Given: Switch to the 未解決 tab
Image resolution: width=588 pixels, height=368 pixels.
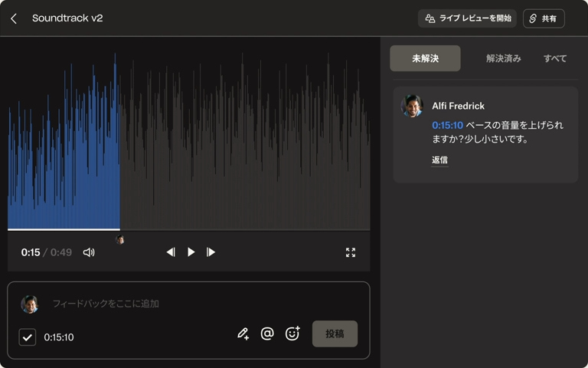Looking at the screenshot, I should point(425,58).
